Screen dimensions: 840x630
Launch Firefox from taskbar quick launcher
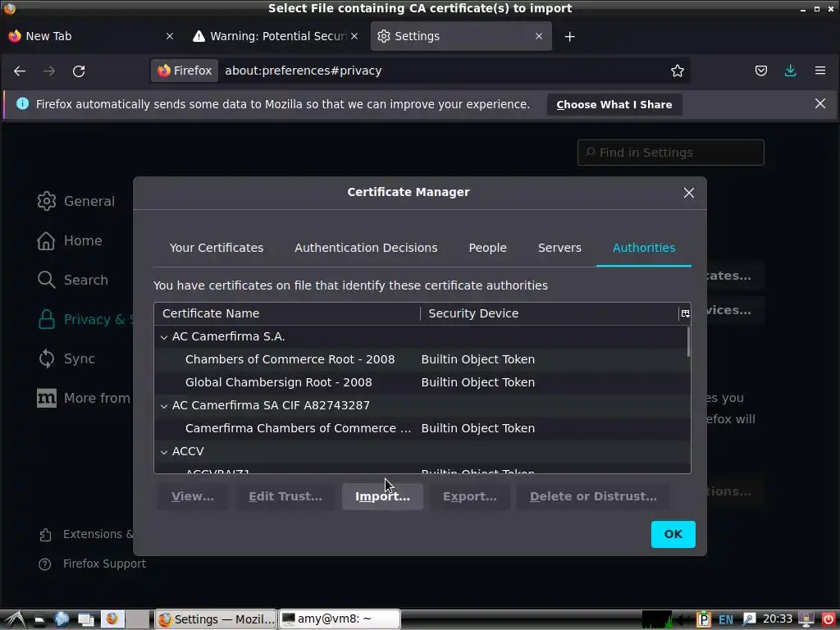click(112, 619)
